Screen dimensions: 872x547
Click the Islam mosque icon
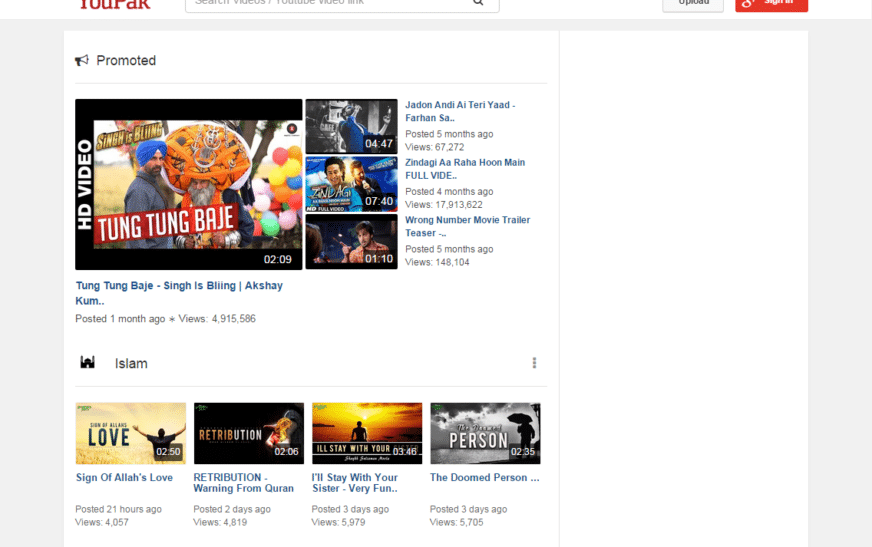[87, 362]
